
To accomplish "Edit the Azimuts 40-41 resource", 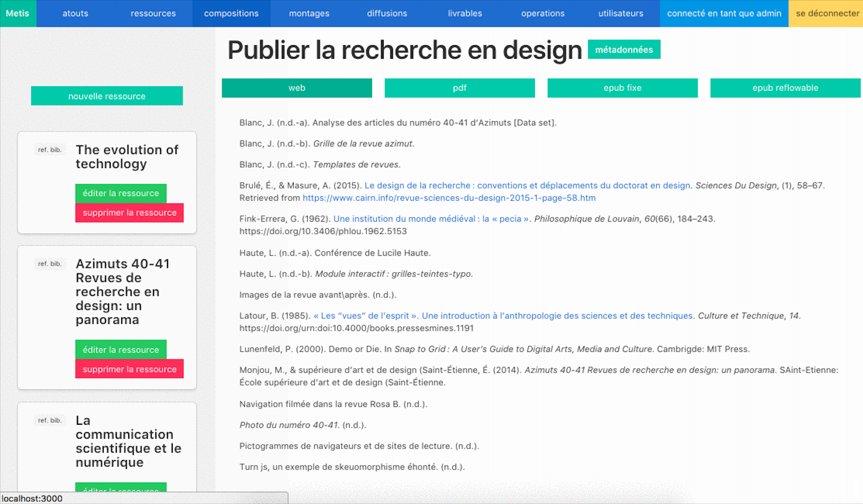I will pos(121,349).
